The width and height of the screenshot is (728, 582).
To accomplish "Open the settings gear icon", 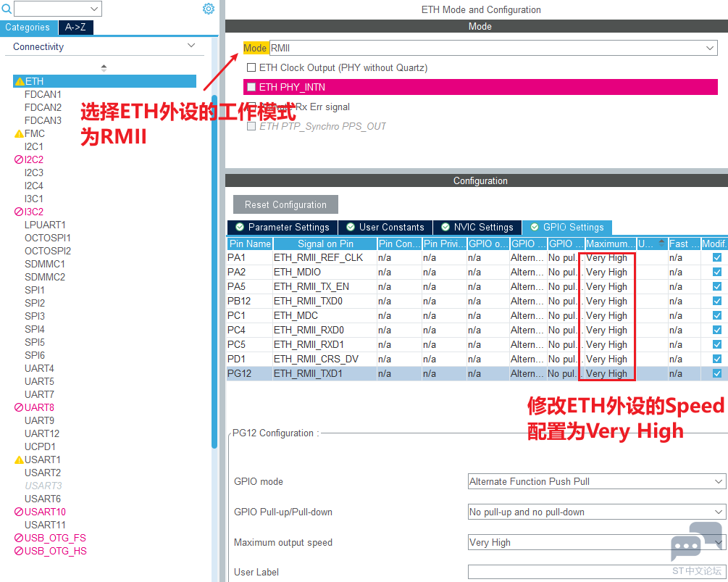I will (x=209, y=9).
